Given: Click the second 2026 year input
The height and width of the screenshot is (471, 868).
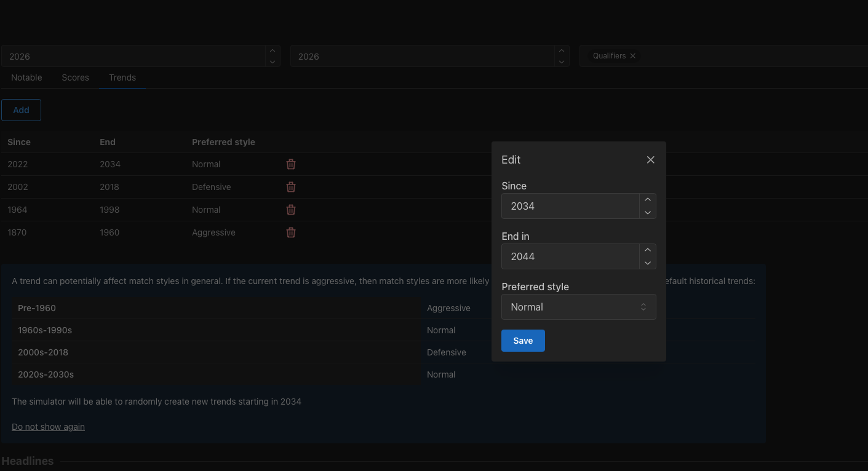Looking at the screenshot, I should click(423, 56).
